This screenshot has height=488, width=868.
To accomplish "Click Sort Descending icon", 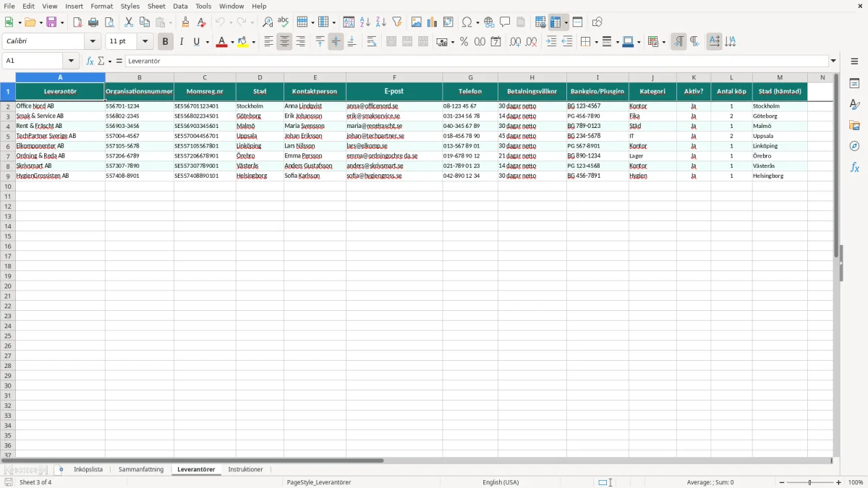I will point(380,22).
